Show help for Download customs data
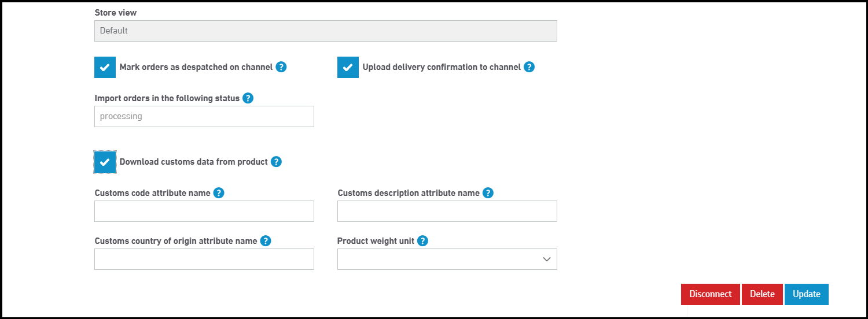The width and height of the screenshot is (868, 319). [x=277, y=162]
